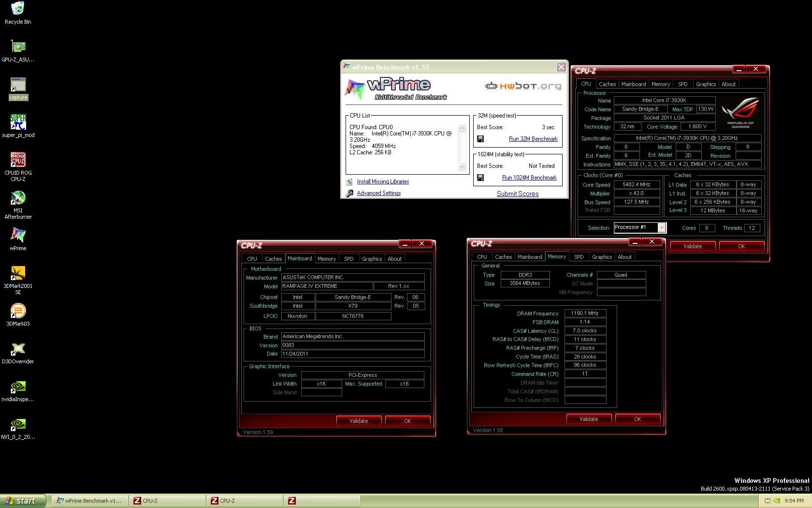
Task: Click the BIOS Date 11/24/2011 value
Action: coord(353,354)
